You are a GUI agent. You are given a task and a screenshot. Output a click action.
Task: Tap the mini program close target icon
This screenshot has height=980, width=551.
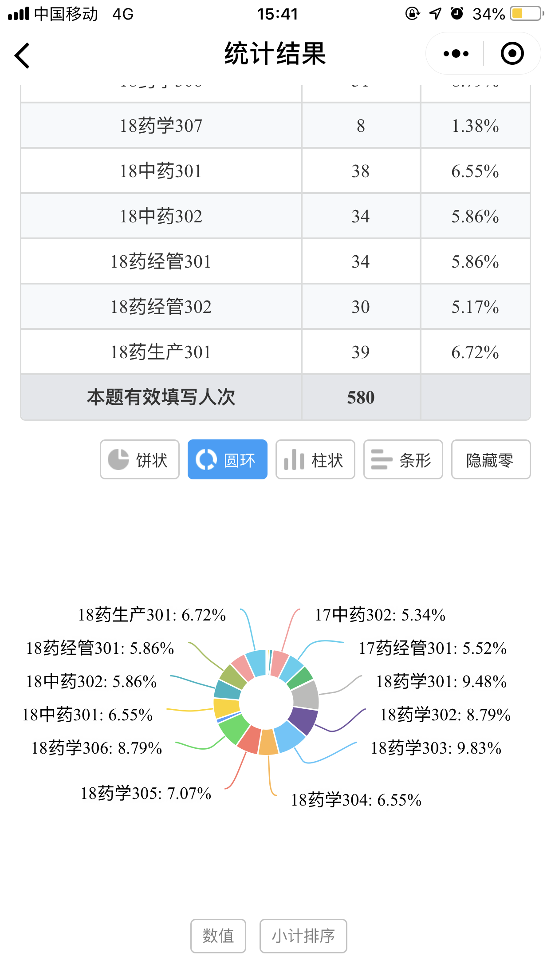pyautogui.click(x=512, y=54)
